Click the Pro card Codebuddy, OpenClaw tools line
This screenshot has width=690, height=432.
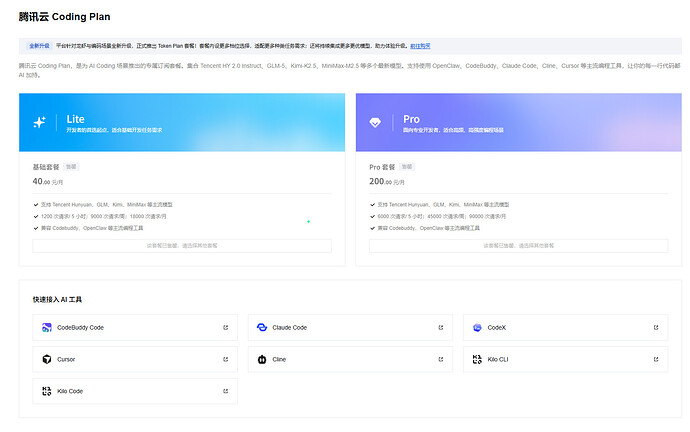429,228
